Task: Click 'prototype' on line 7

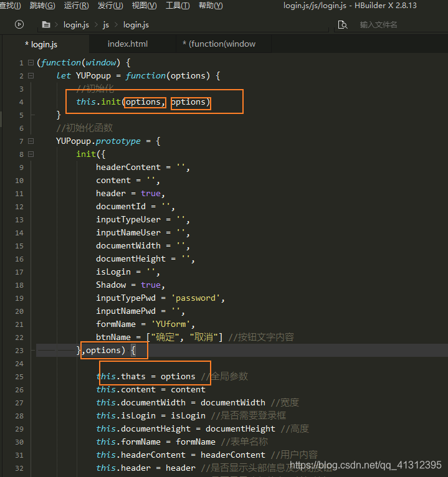Action: click(118, 141)
